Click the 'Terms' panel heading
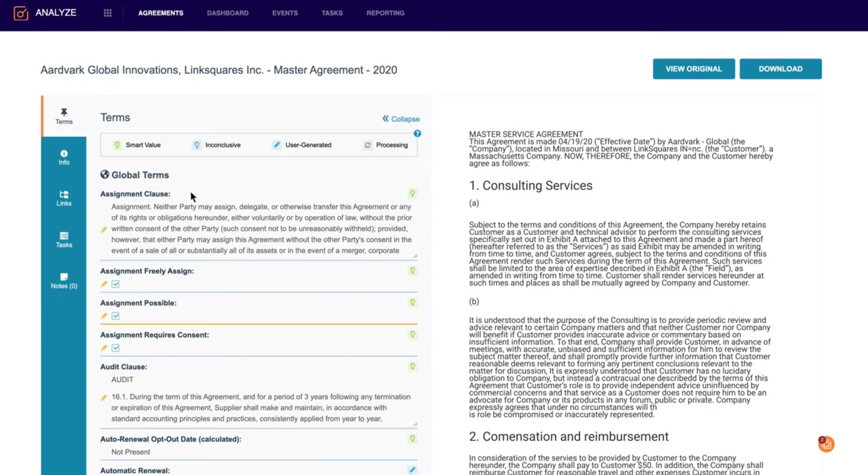Viewport: 868px width, 475px height. tap(115, 118)
